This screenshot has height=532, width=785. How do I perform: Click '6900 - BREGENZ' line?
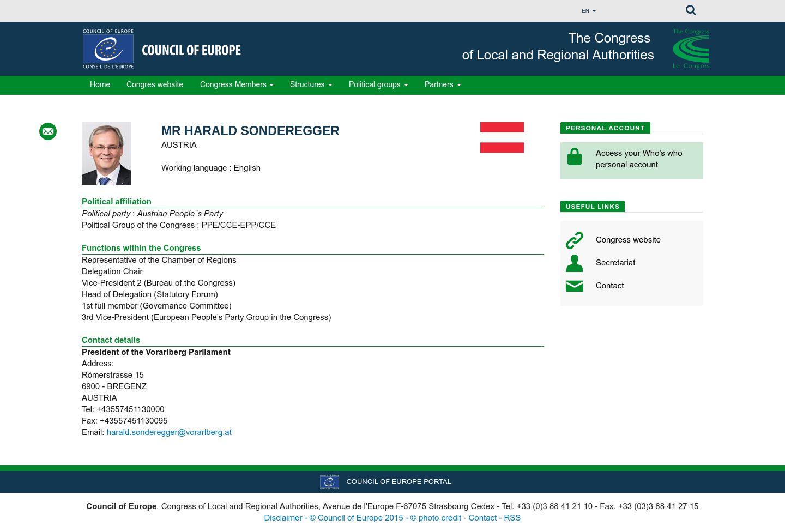point(114,386)
